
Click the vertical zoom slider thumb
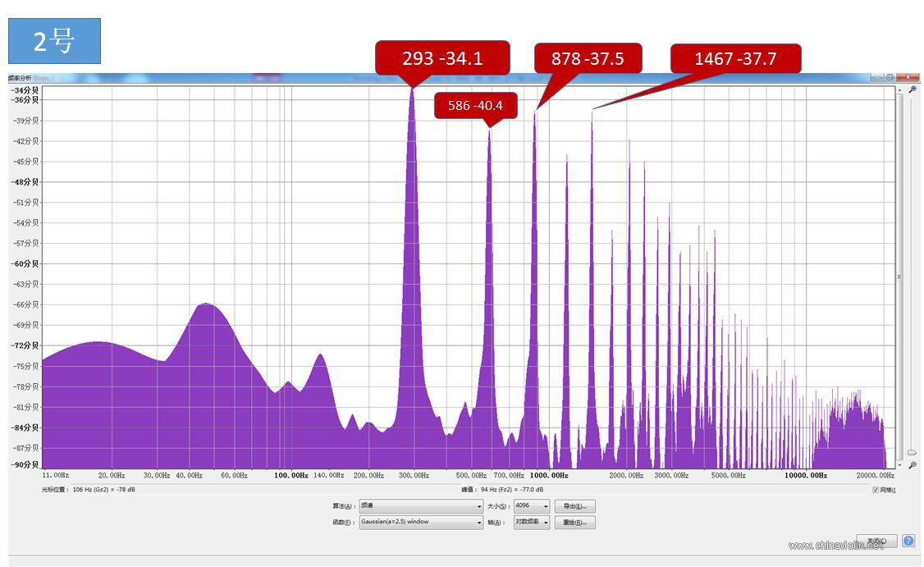(x=912, y=453)
